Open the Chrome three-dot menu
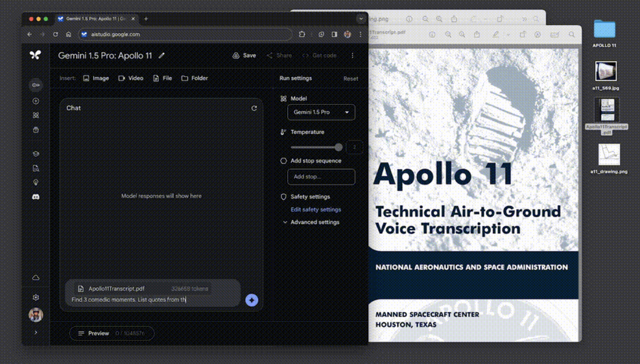The image size is (640, 364). tap(360, 34)
